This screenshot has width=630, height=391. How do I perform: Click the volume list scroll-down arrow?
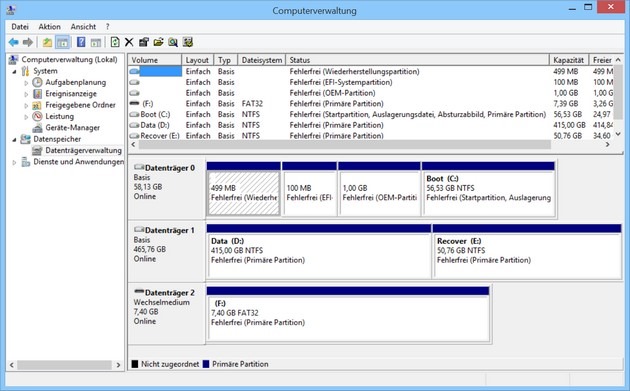pyautogui.click(x=618, y=134)
